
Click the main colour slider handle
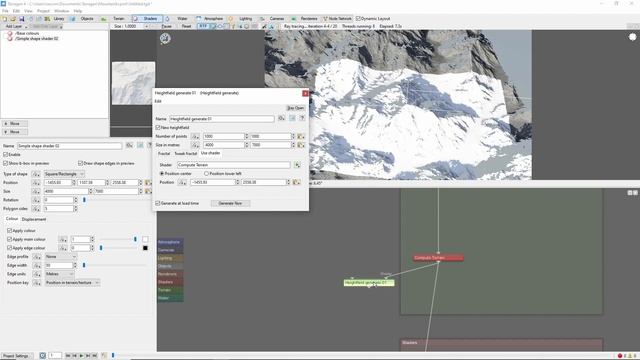click(135, 239)
